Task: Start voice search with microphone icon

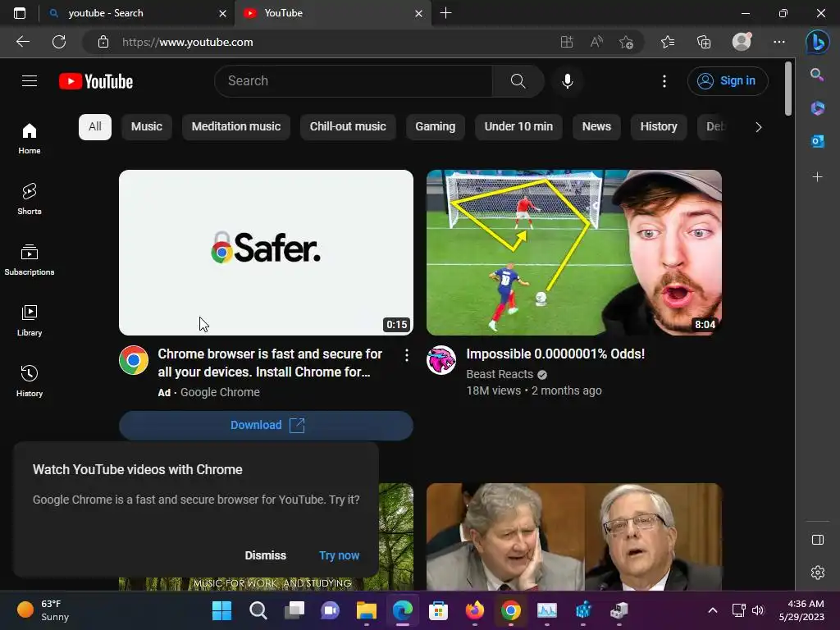Action: coord(568,81)
